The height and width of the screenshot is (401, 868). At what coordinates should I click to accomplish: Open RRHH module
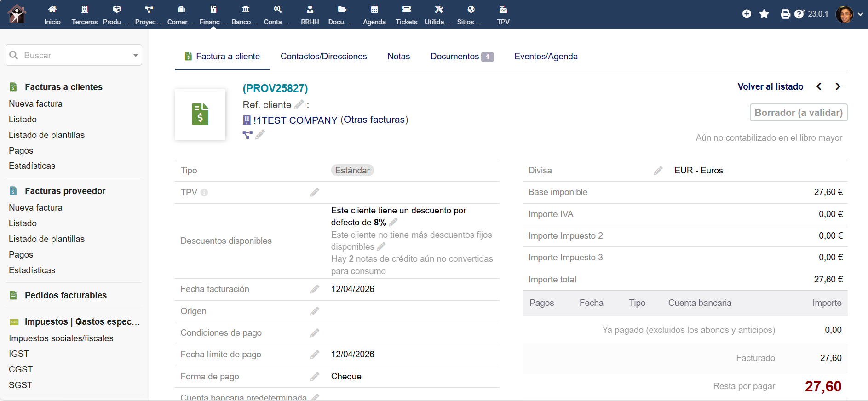pyautogui.click(x=310, y=15)
